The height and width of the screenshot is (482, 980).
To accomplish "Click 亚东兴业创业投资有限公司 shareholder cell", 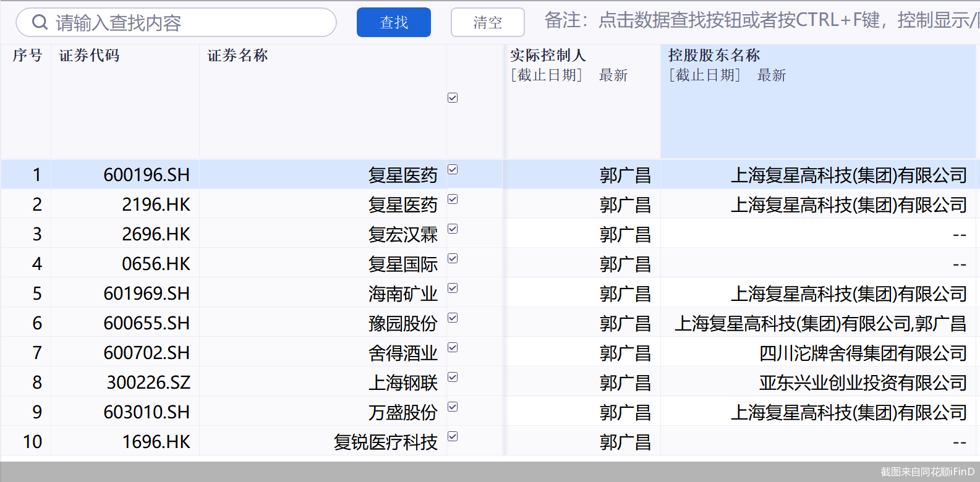I will (x=818, y=383).
